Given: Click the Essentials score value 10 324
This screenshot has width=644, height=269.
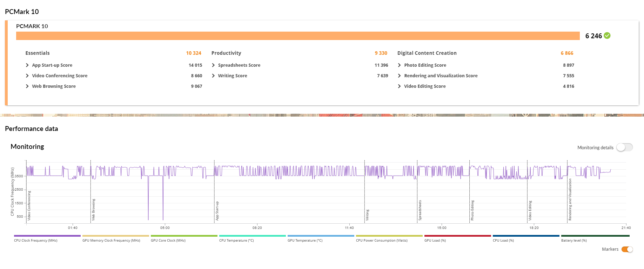Looking at the screenshot, I should [x=194, y=53].
